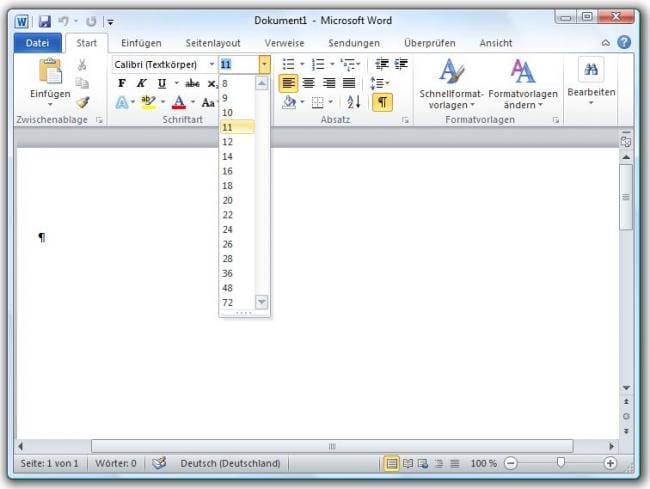Select font size 72 in list
The width and height of the screenshot is (650, 489).
click(x=238, y=303)
